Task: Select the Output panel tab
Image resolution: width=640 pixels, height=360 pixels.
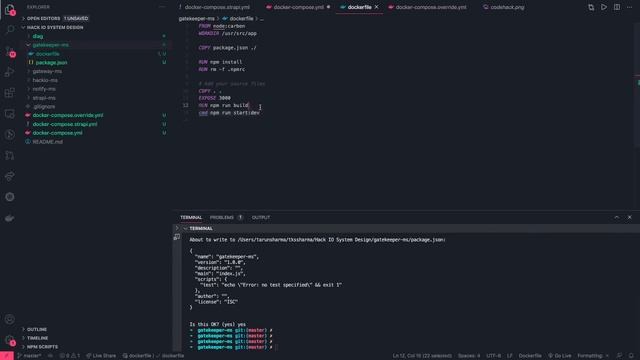Action: pos(261,218)
